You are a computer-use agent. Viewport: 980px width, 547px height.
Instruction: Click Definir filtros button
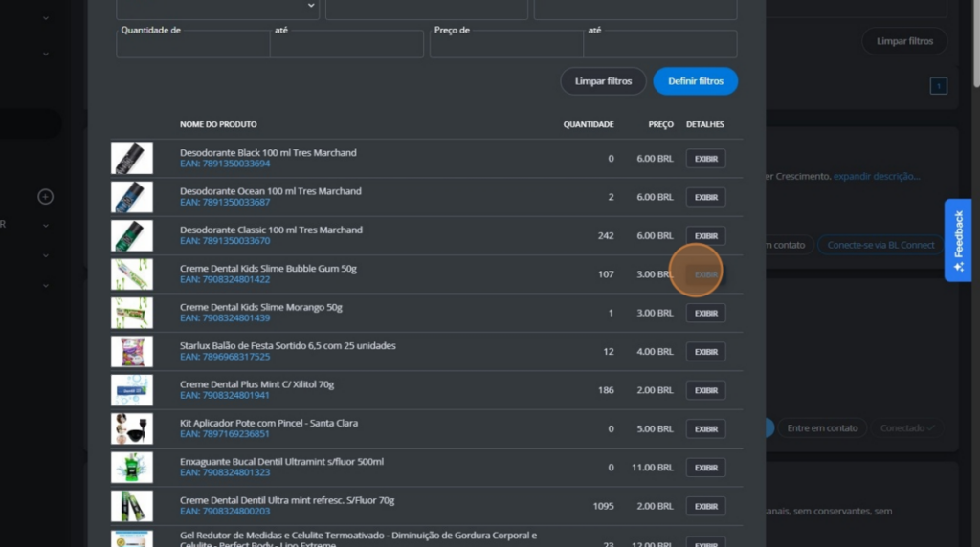pyautogui.click(x=696, y=81)
